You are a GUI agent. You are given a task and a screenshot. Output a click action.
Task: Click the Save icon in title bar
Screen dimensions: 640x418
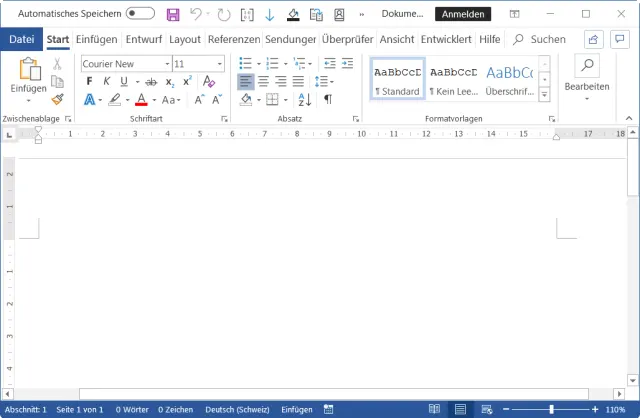173,15
